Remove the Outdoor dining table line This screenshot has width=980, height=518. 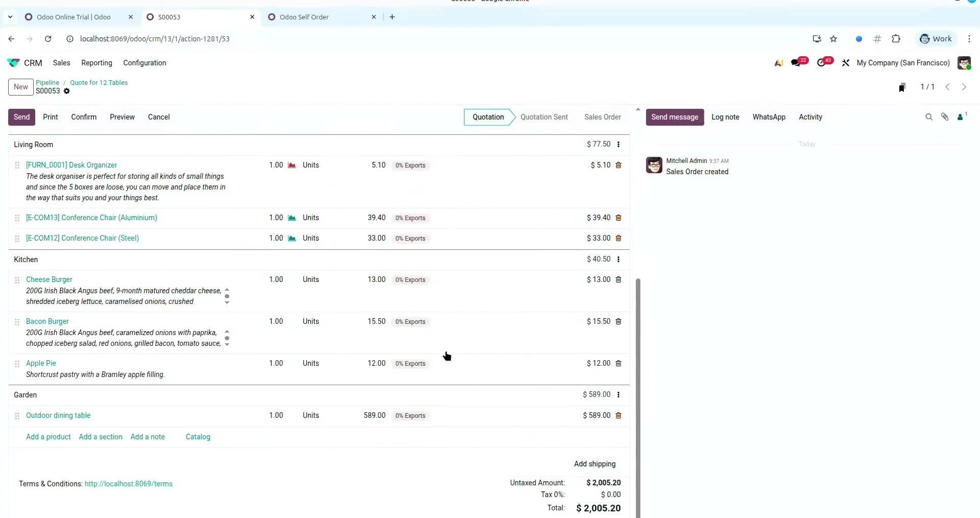tap(618, 415)
